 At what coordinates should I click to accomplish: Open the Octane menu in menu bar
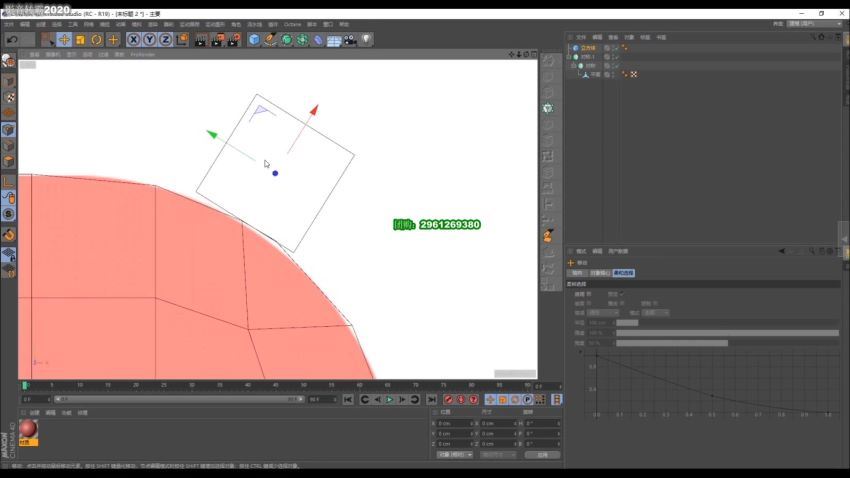[292, 23]
